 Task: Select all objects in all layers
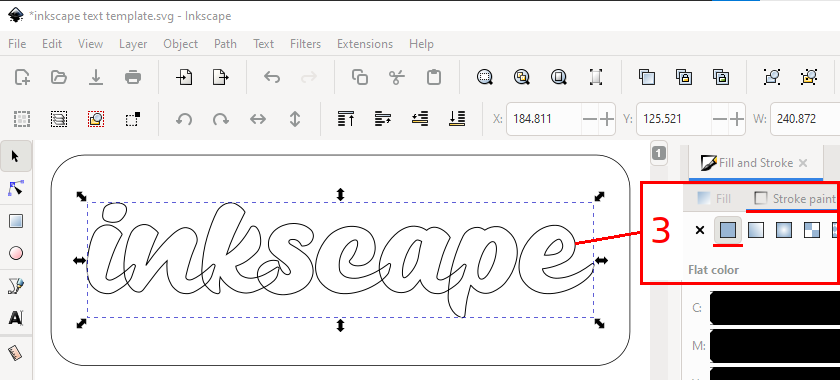point(59,118)
